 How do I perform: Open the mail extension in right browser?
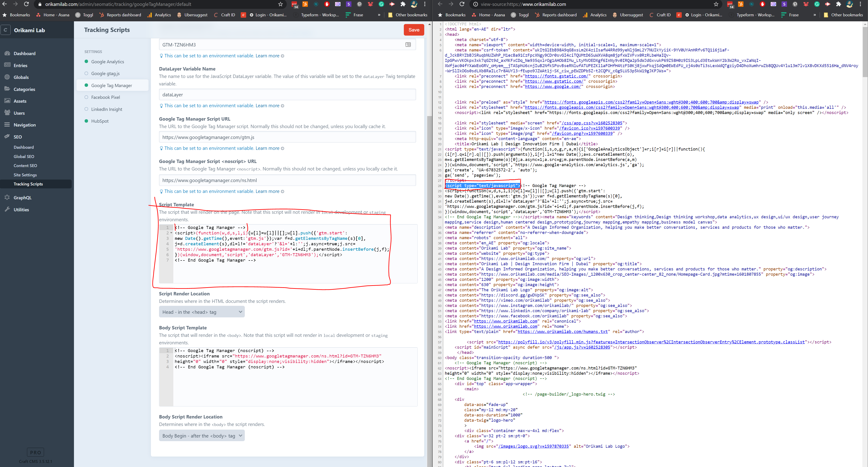pos(773,4)
